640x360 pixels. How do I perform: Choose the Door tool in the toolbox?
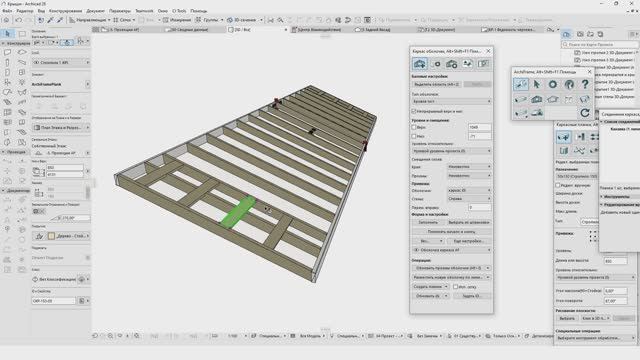(x=7, y=72)
